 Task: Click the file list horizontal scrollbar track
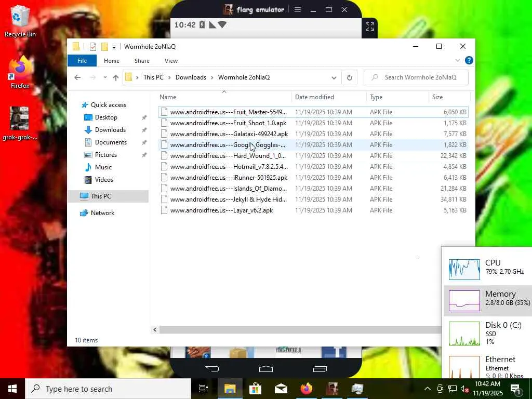coord(300,329)
